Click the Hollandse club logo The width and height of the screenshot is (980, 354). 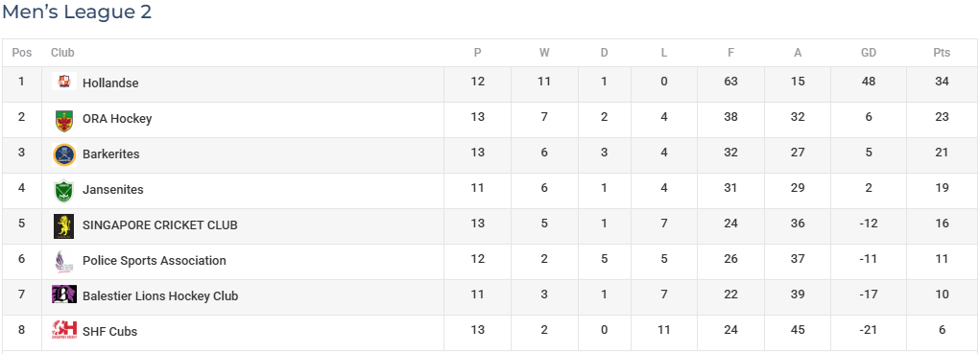click(x=63, y=82)
